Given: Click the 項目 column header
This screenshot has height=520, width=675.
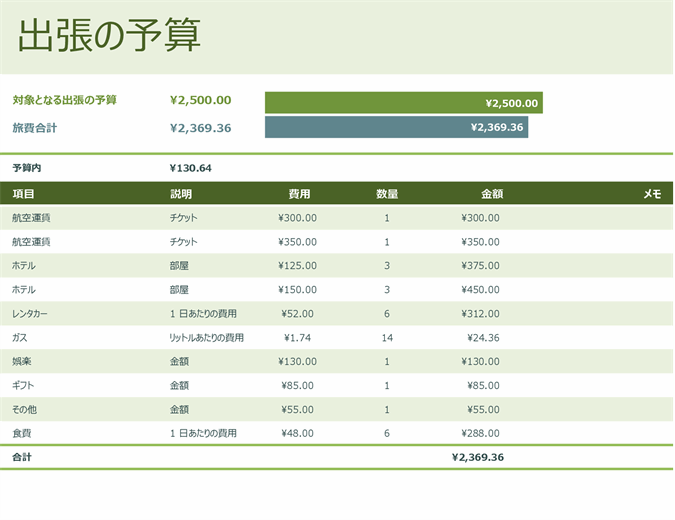Looking at the screenshot, I should tap(23, 194).
